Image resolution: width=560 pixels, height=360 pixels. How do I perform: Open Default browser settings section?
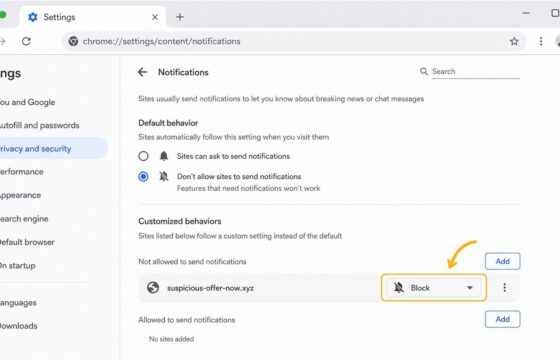click(27, 242)
